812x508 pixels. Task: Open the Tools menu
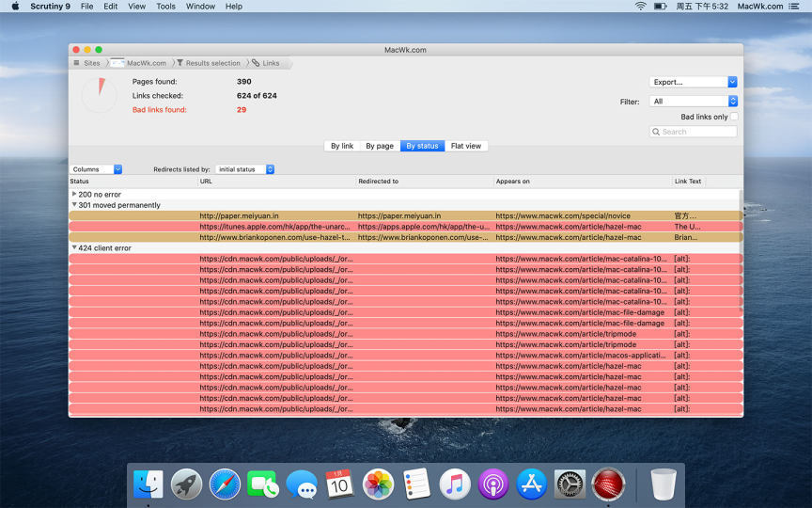tap(165, 7)
